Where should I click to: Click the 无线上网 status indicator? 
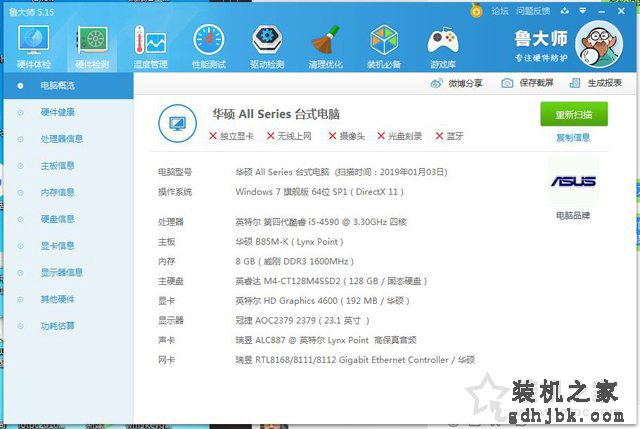(289, 136)
